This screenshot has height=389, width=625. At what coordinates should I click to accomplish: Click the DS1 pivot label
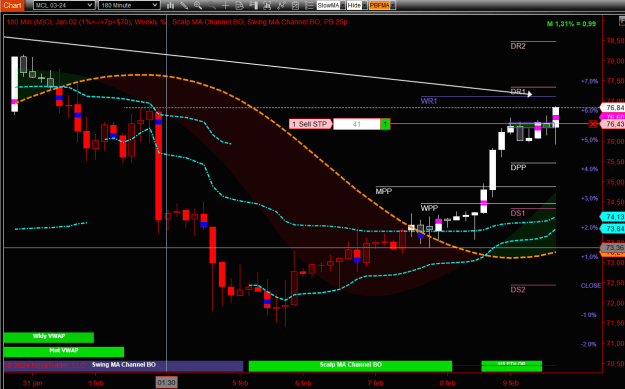(x=518, y=213)
